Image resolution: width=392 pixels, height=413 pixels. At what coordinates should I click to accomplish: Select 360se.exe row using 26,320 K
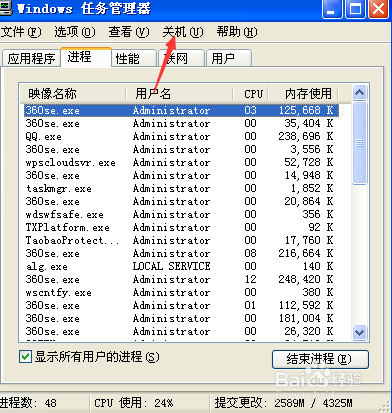(x=181, y=331)
